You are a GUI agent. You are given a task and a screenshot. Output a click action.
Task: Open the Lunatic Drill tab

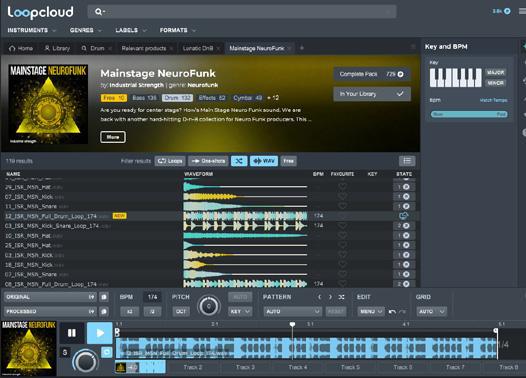[x=198, y=48]
